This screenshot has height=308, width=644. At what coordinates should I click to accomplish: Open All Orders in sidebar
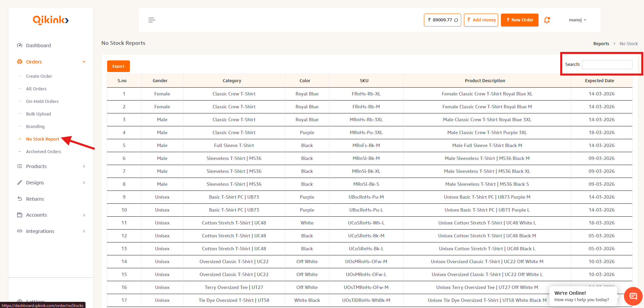[36, 89]
